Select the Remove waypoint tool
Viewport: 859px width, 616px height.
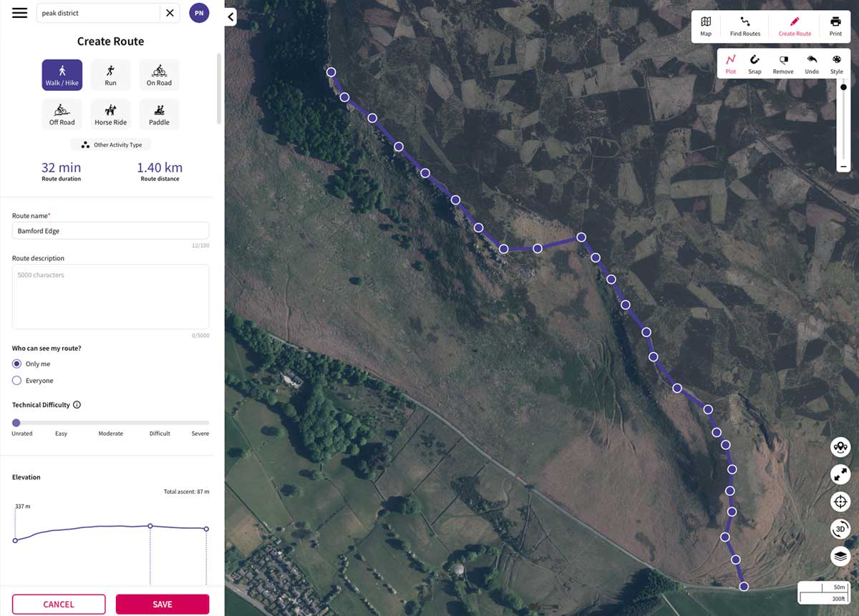pos(783,64)
